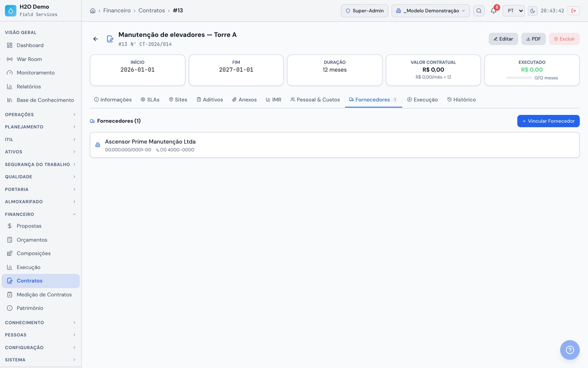This screenshot has width=588, height=368.
Task: Expand the Operações section
Action: pyautogui.click(x=40, y=114)
